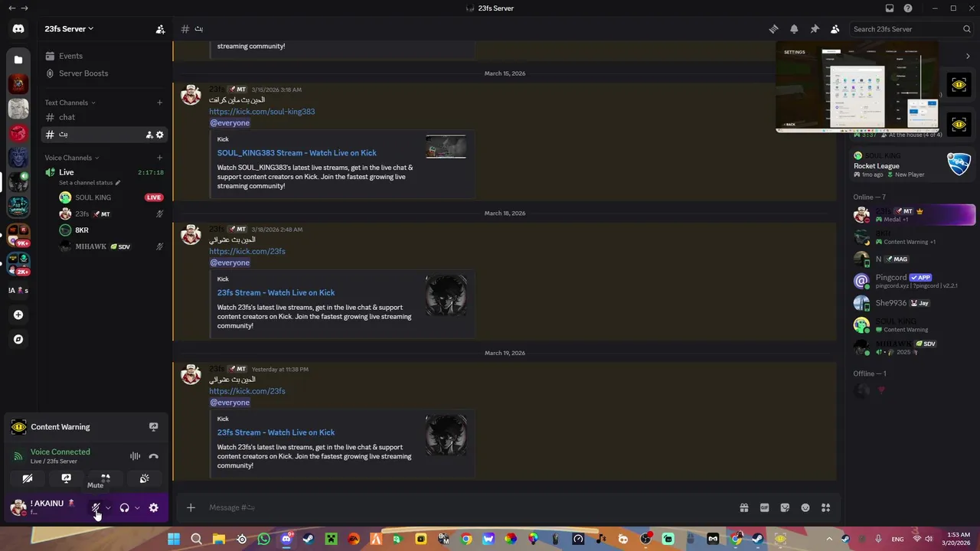Click the Rocket League activity card
This screenshot has height=551, width=980.
click(914, 165)
